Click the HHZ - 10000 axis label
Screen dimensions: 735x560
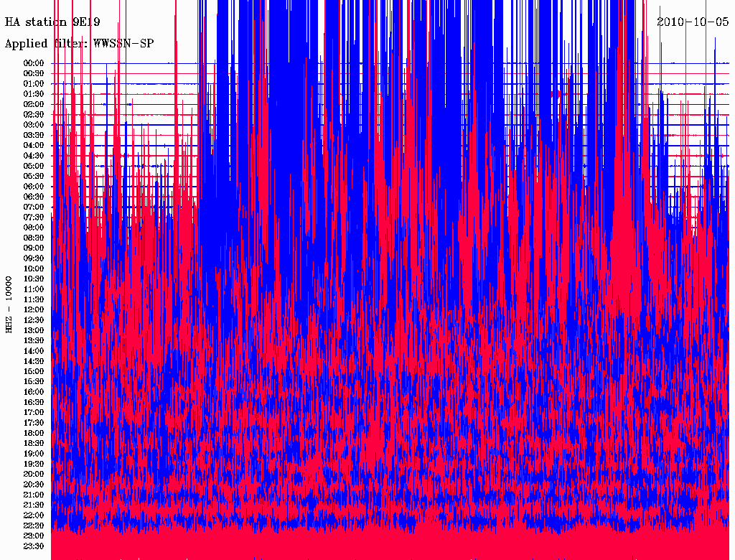point(9,304)
